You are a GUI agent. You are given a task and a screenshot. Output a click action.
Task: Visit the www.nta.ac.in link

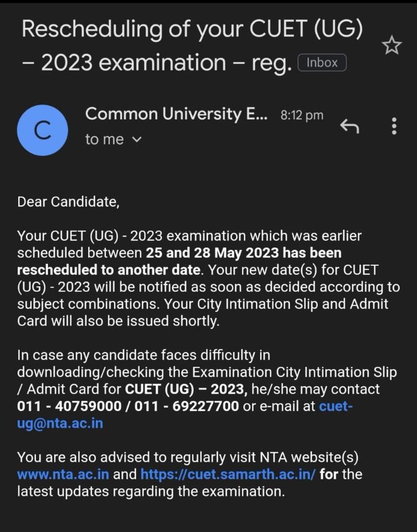pyautogui.click(x=63, y=474)
